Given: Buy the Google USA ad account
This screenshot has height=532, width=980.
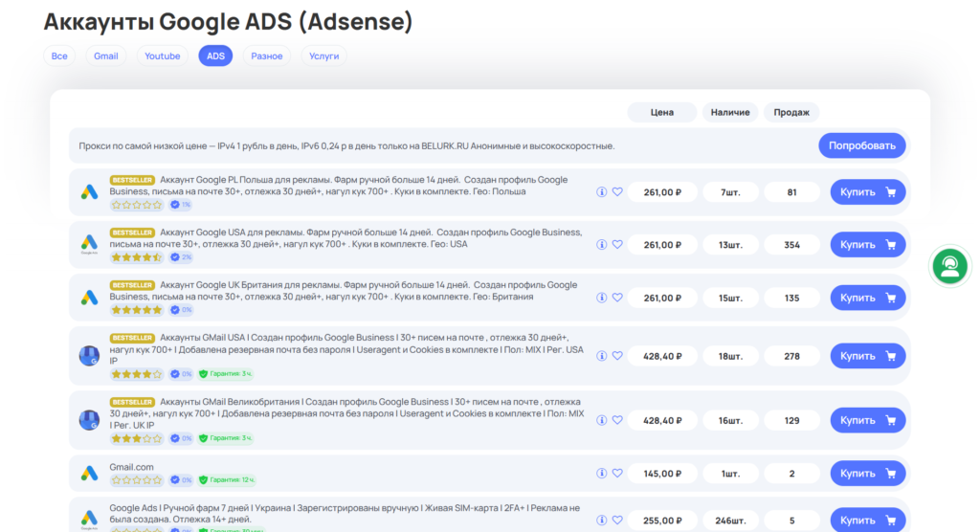Looking at the screenshot, I should 867,244.
